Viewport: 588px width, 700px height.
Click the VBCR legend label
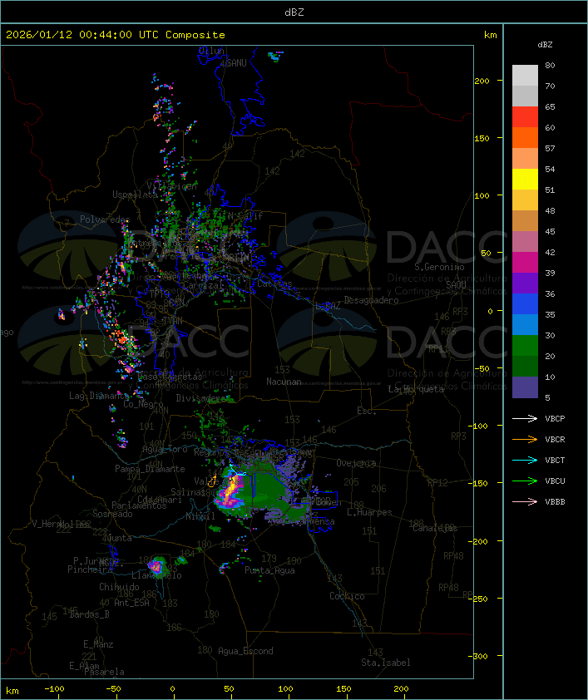point(555,440)
